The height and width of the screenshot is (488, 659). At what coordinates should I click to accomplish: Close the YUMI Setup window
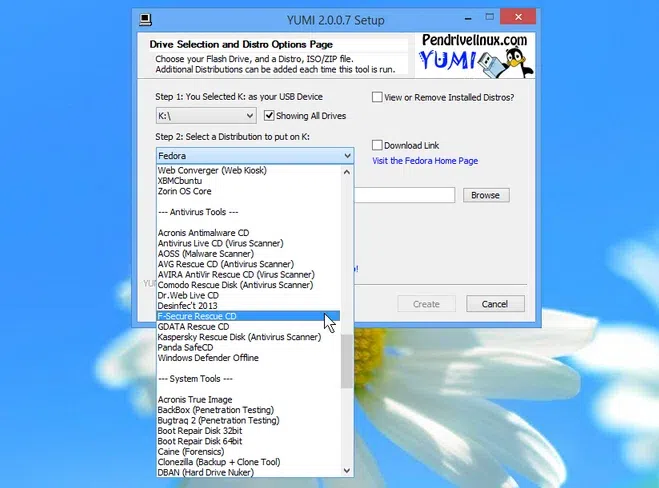point(519,18)
